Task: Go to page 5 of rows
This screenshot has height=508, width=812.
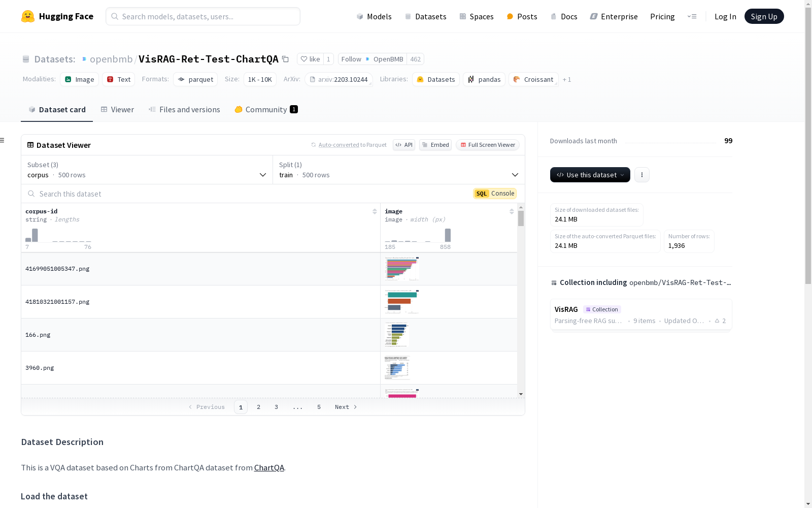Action: [319, 407]
